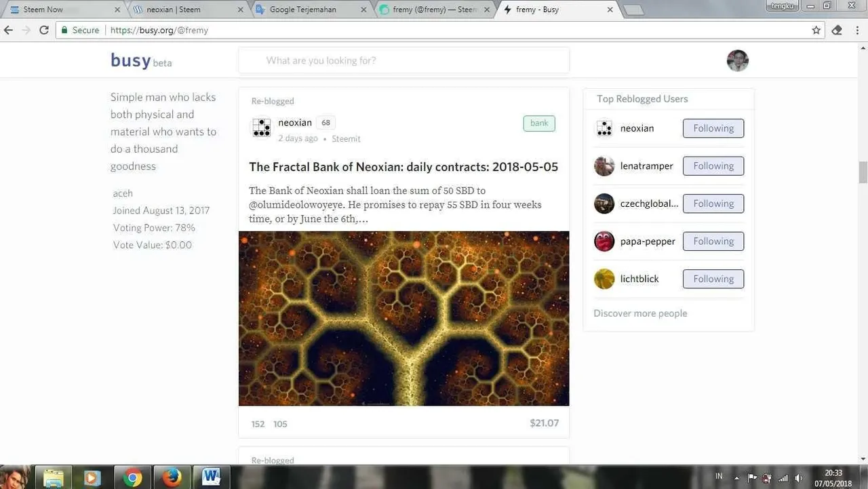This screenshot has height=489, width=868.
Task: Open the Chrome menu three-dots icon
Action: [857, 30]
